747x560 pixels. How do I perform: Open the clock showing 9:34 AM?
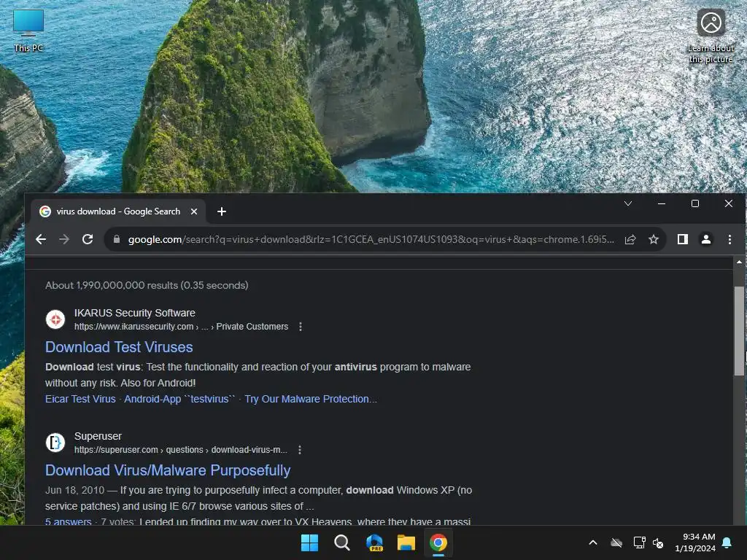click(695, 542)
